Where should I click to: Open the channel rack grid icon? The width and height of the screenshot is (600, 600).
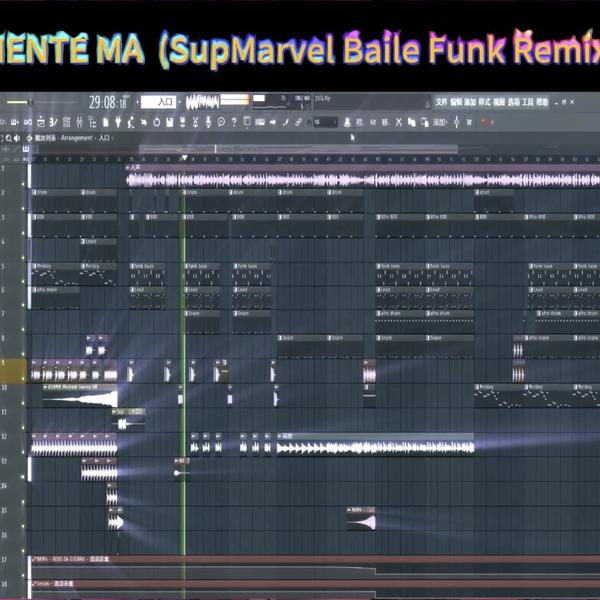(66, 122)
